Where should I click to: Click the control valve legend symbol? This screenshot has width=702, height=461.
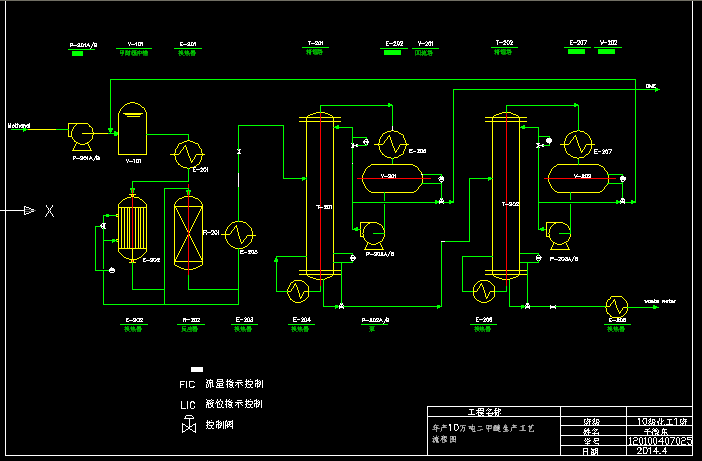187,425
